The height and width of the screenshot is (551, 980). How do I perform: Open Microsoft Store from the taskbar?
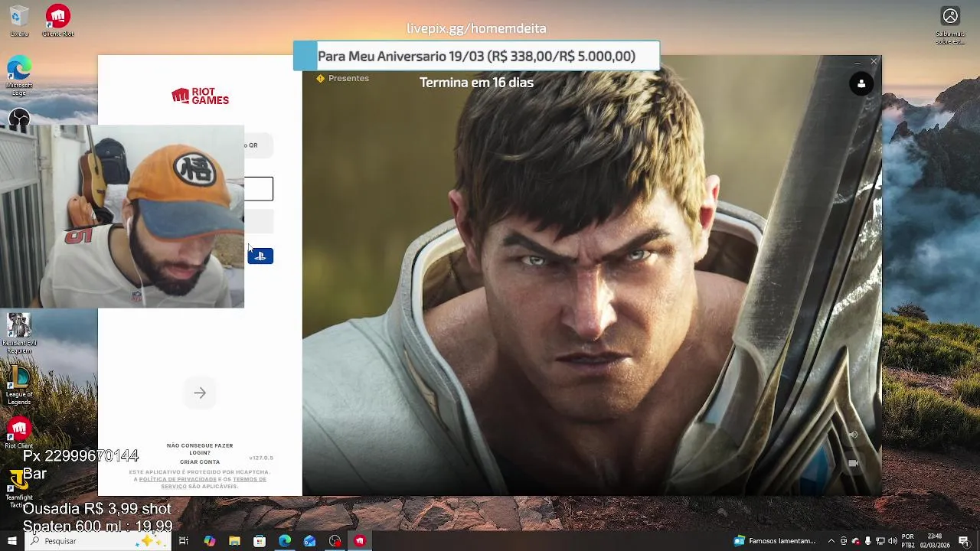pos(260,541)
